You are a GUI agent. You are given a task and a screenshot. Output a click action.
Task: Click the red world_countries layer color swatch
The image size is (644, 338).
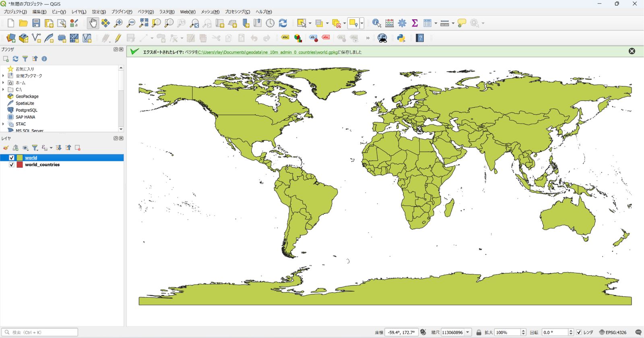pyautogui.click(x=19, y=165)
